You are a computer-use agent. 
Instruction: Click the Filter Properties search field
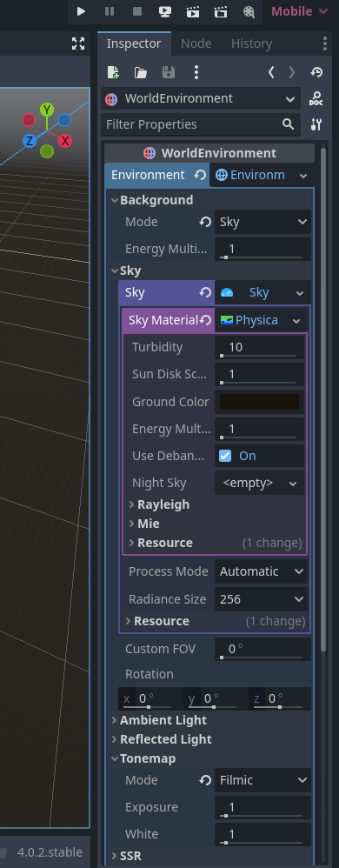tap(200, 124)
